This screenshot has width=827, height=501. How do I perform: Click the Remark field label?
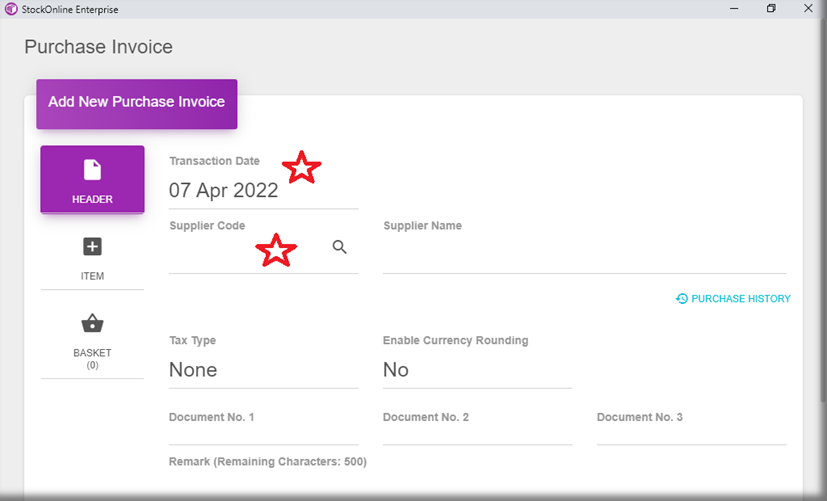coord(268,462)
